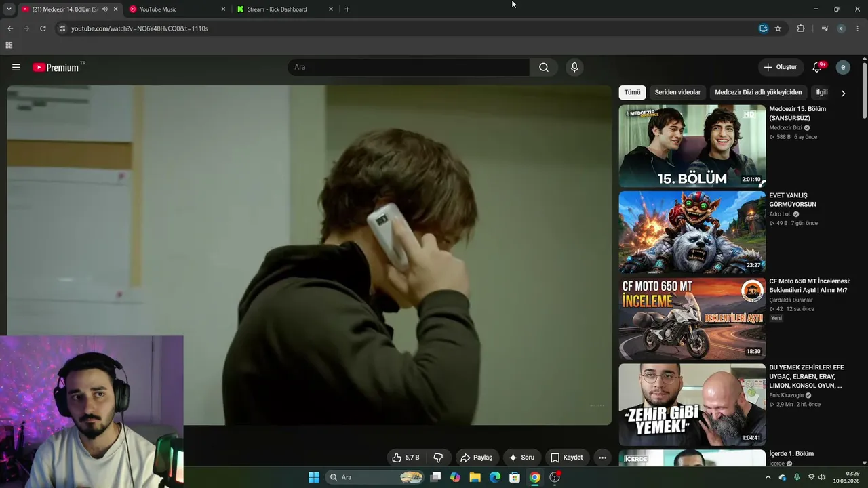Close the YouTube Music tab

click(x=223, y=9)
